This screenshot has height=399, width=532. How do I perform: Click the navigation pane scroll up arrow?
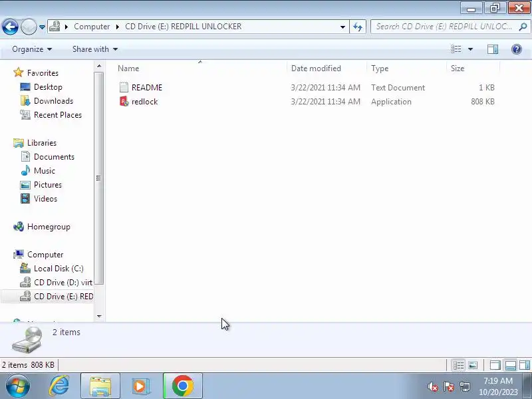[x=99, y=66]
